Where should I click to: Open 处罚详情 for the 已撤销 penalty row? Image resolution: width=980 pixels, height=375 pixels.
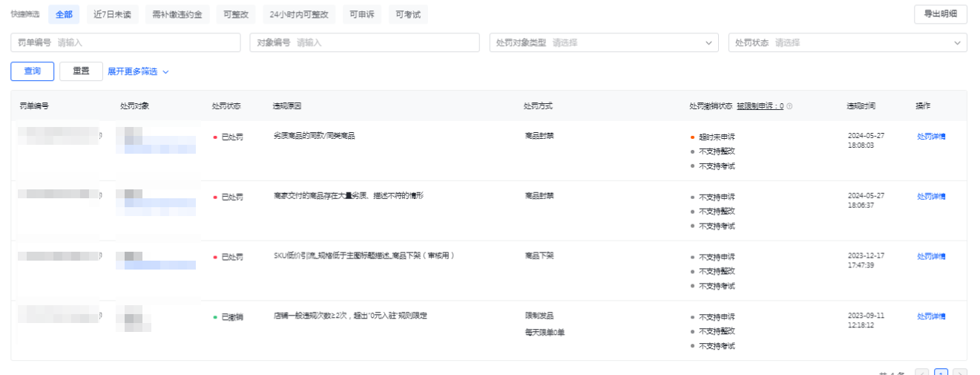tap(931, 316)
